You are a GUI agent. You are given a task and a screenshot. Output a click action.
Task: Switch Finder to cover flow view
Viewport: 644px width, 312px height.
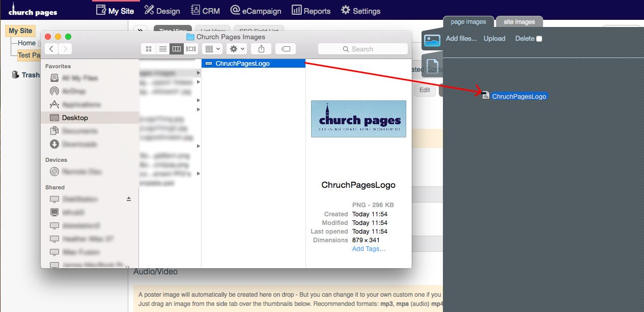(191, 49)
